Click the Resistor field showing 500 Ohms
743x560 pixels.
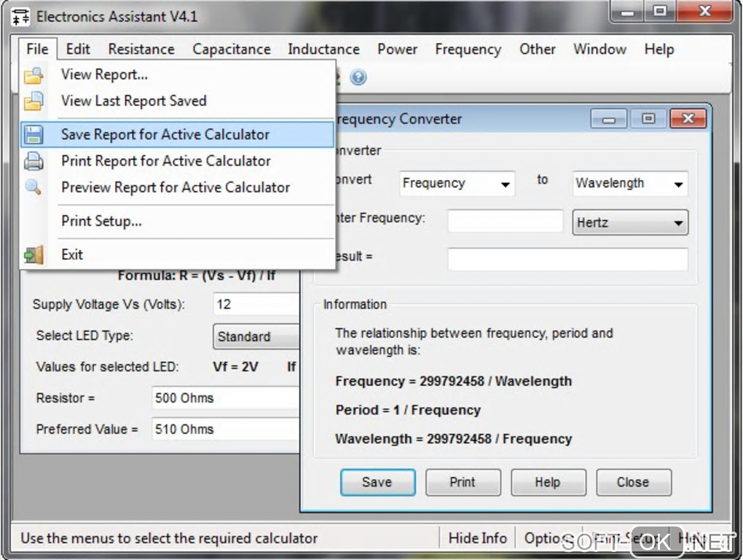click(x=226, y=398)
